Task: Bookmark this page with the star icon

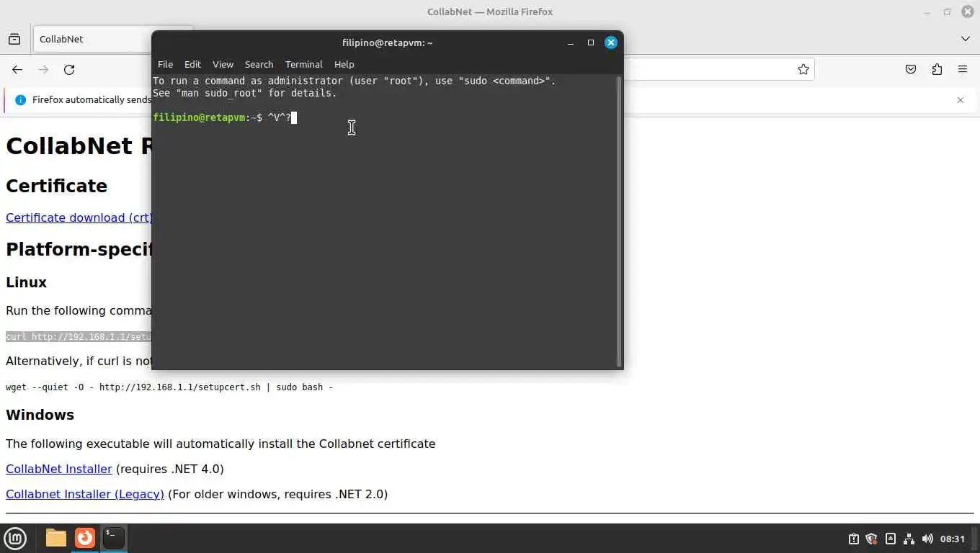Action: coord(803,69)
